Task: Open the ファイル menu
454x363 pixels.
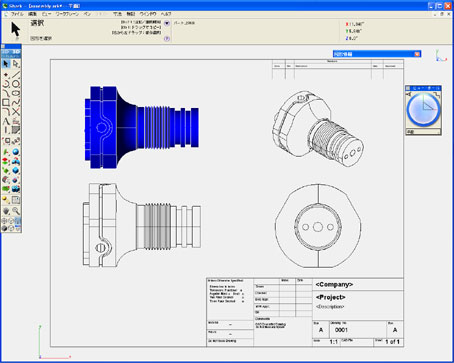Action: [17, 14]
